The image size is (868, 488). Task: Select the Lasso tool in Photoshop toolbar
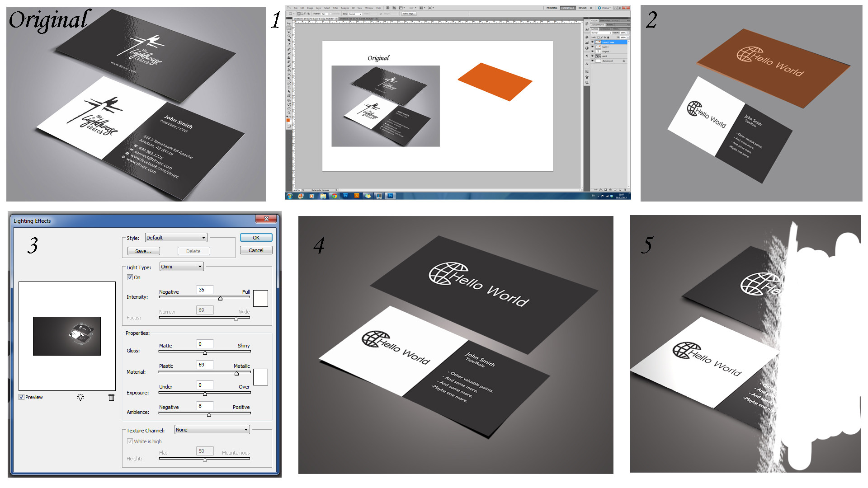coord(289,32)
